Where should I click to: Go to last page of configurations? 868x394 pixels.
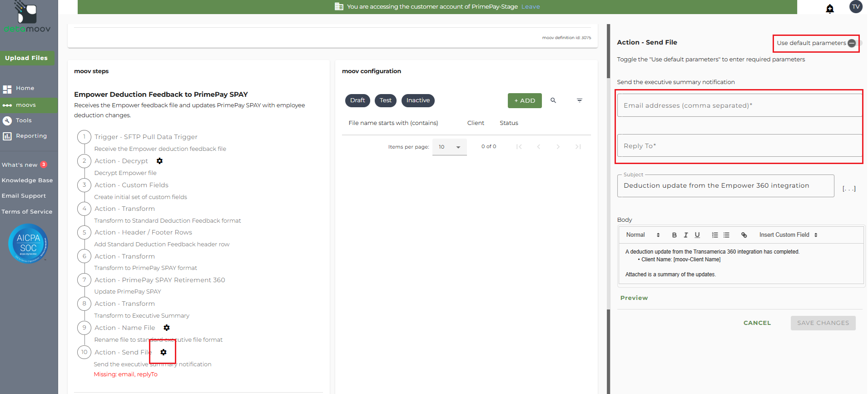click(578, 147)
